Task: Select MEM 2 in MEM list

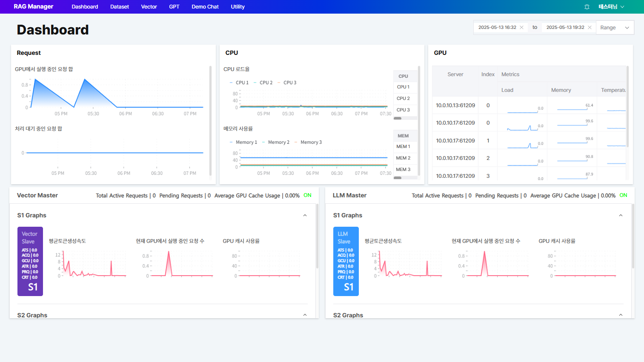Action: 405,158
